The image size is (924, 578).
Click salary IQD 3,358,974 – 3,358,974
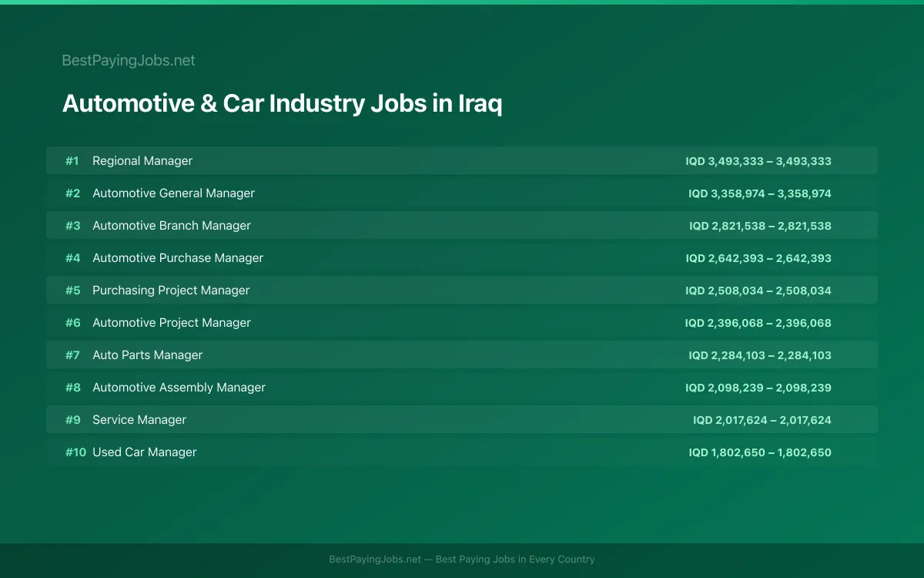pos(760,193)
